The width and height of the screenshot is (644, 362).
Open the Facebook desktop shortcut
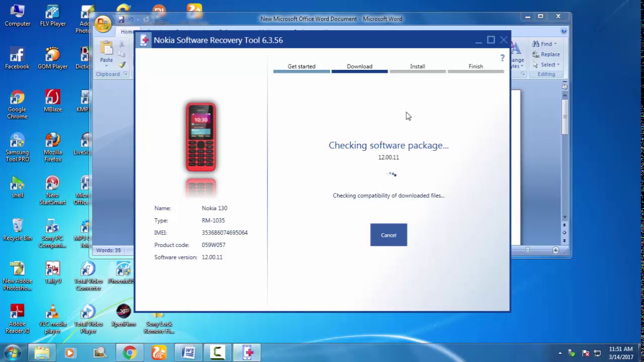pyautogui.click(x=17, y=58)
